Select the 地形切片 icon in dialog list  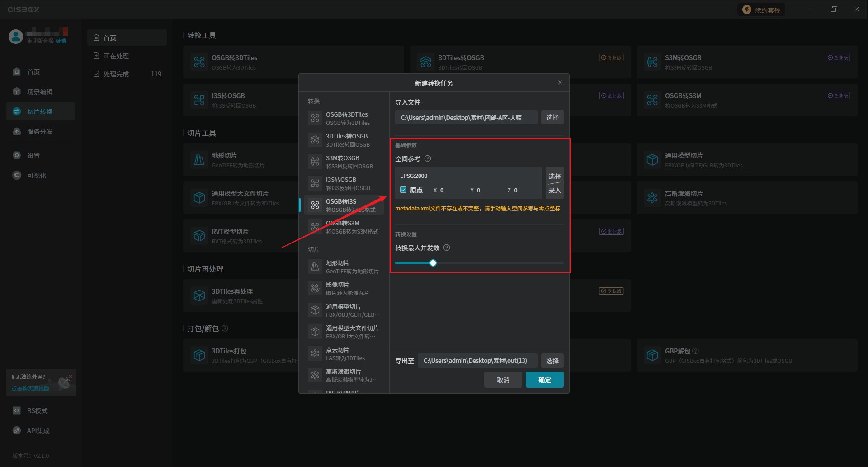(315, 267)
